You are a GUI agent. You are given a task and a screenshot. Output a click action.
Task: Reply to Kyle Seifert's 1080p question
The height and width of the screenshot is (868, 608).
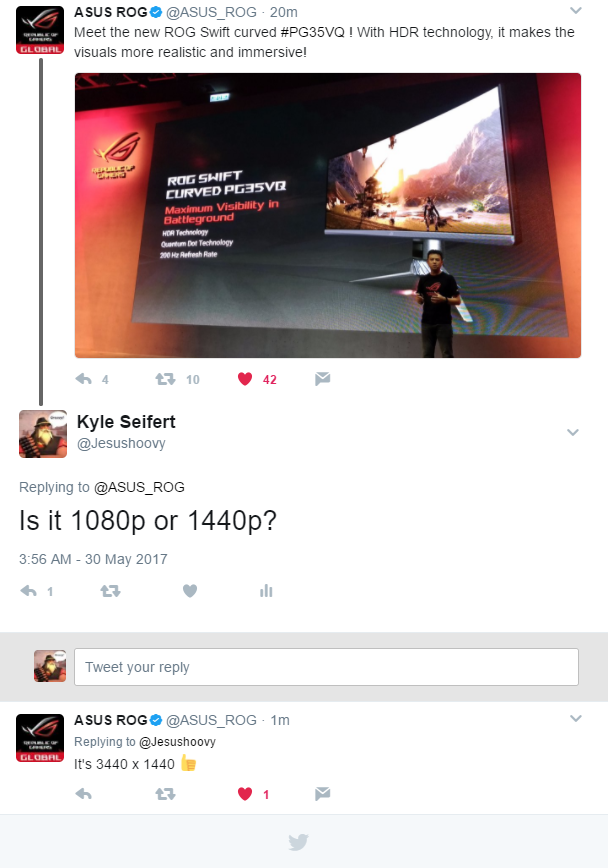(x=28, y=591)
